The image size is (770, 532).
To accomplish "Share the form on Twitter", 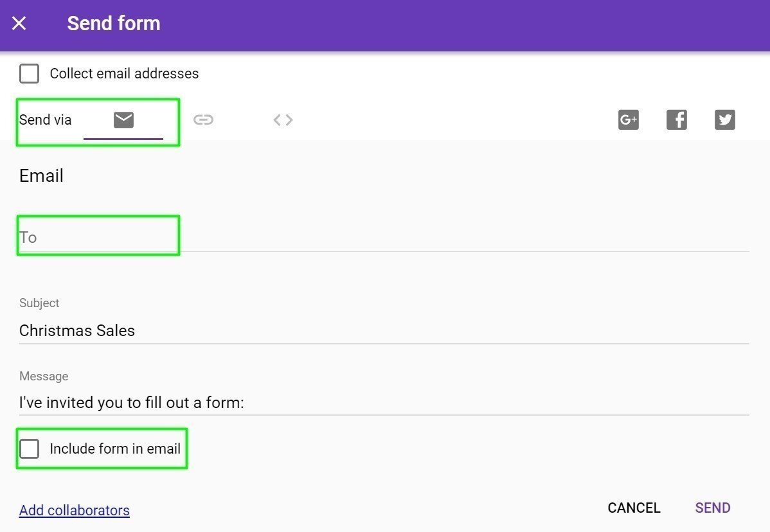I will point(724,120).
